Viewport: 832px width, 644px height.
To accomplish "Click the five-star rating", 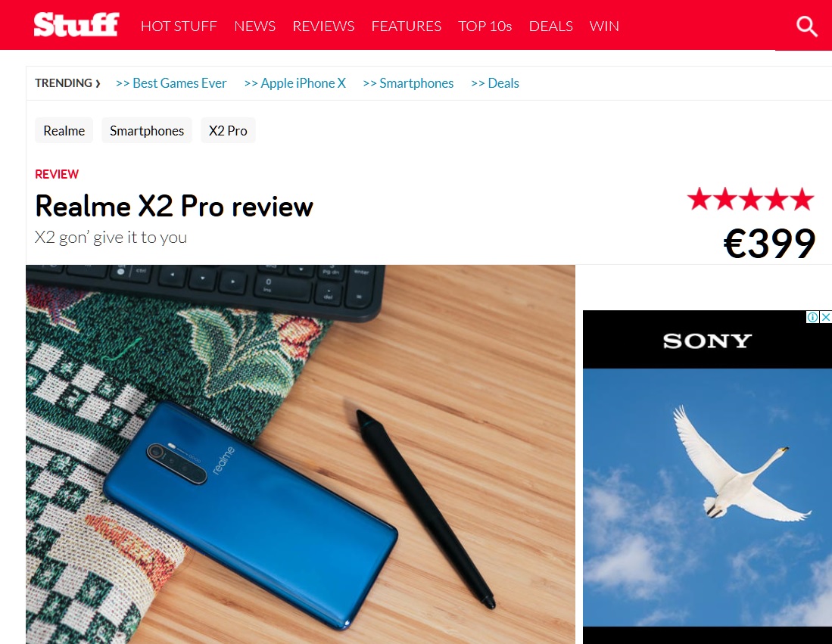I will pyautogui.click(x=750, y=200).
